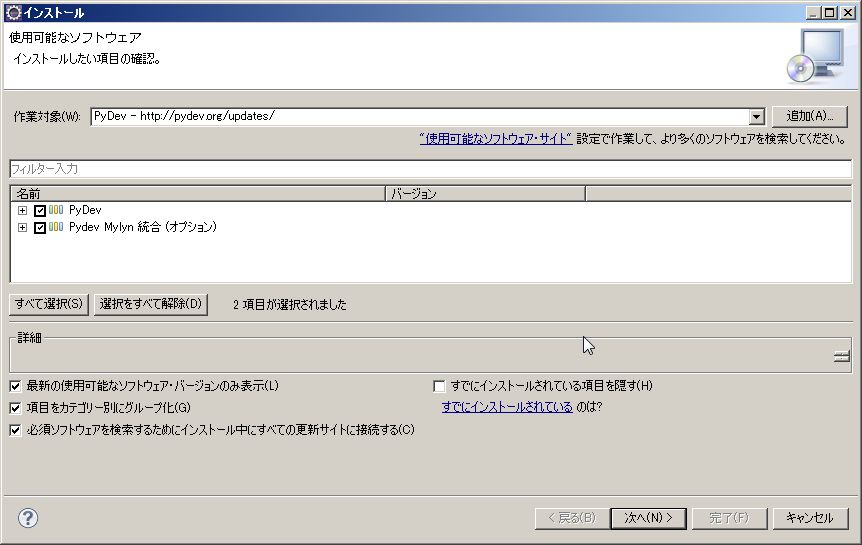Click the バージョン column header
This screenshot has width=862, height=545.
pyautogui.click(x=485, y=194)
